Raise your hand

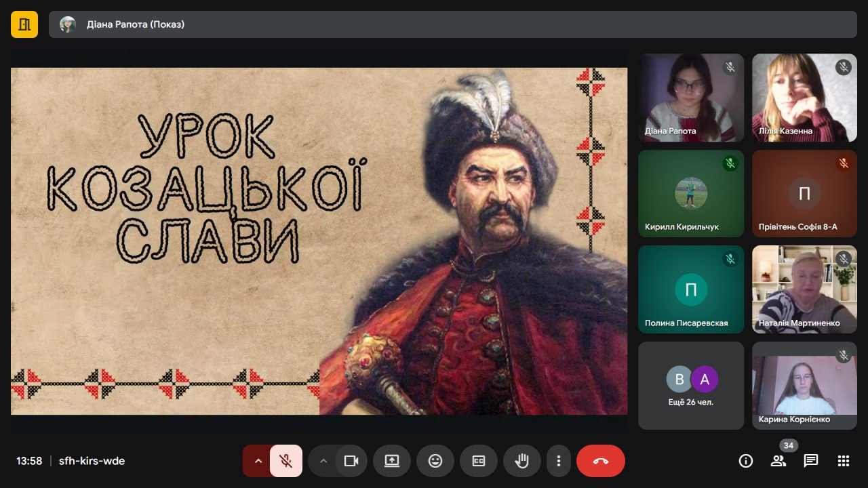click(x=522, y=461)
